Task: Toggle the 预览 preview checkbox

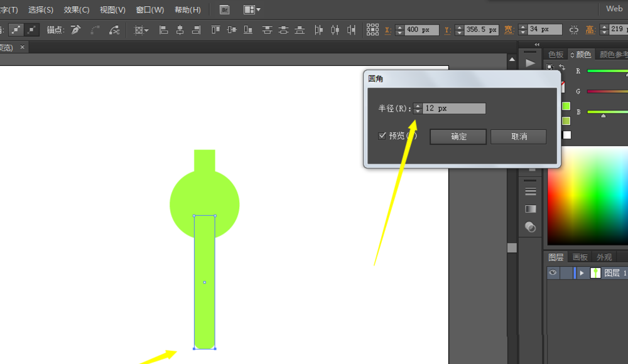Action: coord(382,136)
